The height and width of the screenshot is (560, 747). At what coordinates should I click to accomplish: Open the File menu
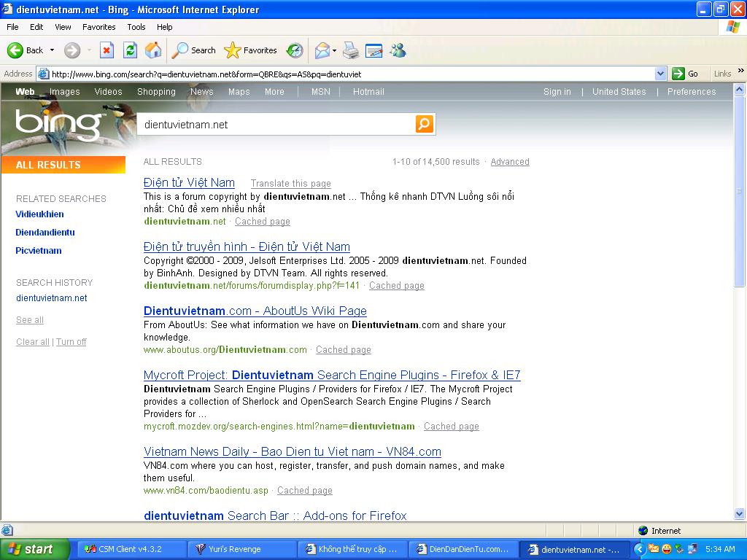(x=12, y=27)
